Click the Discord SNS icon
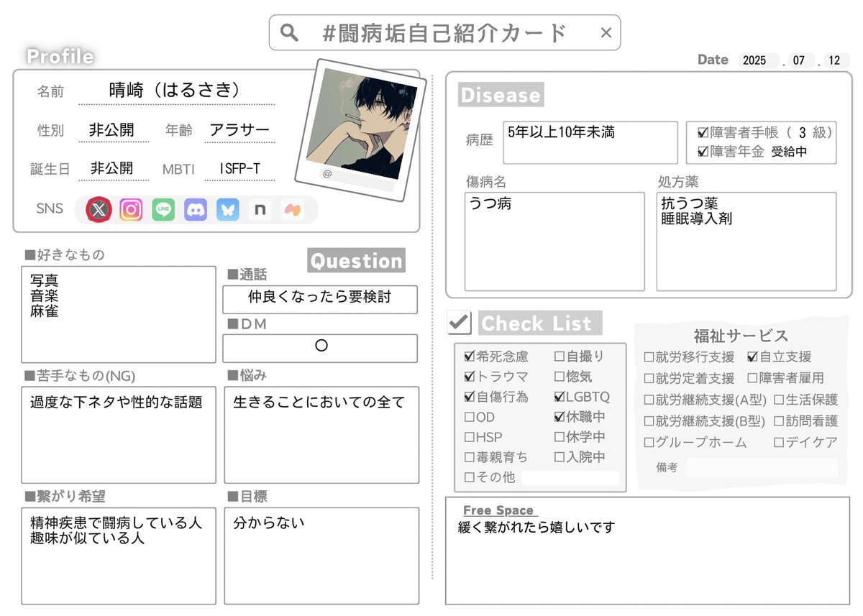Image resolution: width=863 pixels, height=616 pixels. (x=196, y=209)
